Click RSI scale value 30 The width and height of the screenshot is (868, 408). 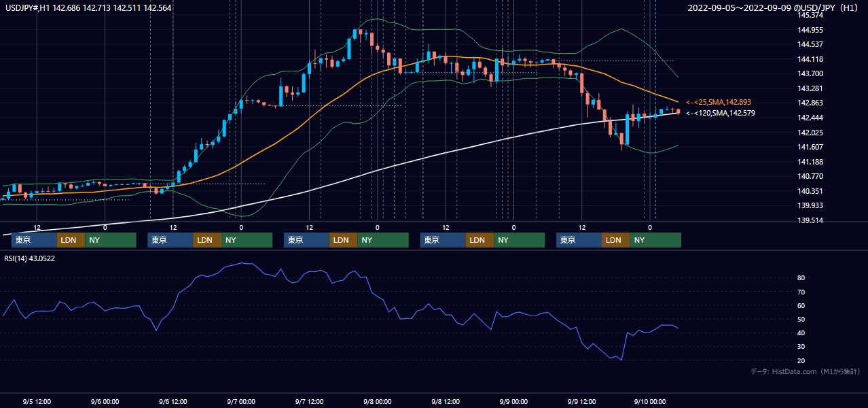point(801,346)
